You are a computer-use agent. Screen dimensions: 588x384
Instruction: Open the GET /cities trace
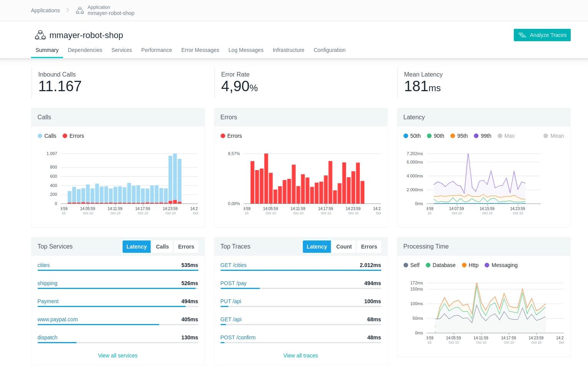pos(233,265)
